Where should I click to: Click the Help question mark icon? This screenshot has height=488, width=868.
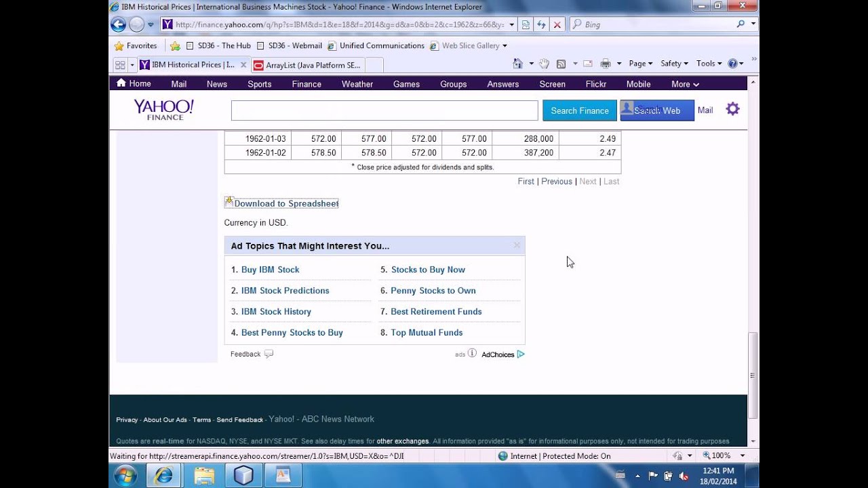pyautogui.click(x=732, y=64)
